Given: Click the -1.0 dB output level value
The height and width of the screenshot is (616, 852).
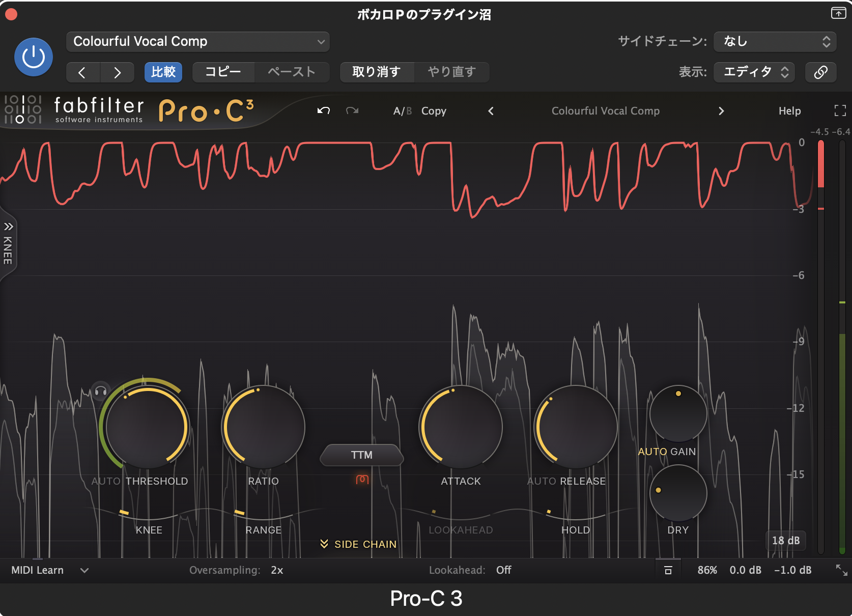Looking at the screenshot, I should coord(793,570).
